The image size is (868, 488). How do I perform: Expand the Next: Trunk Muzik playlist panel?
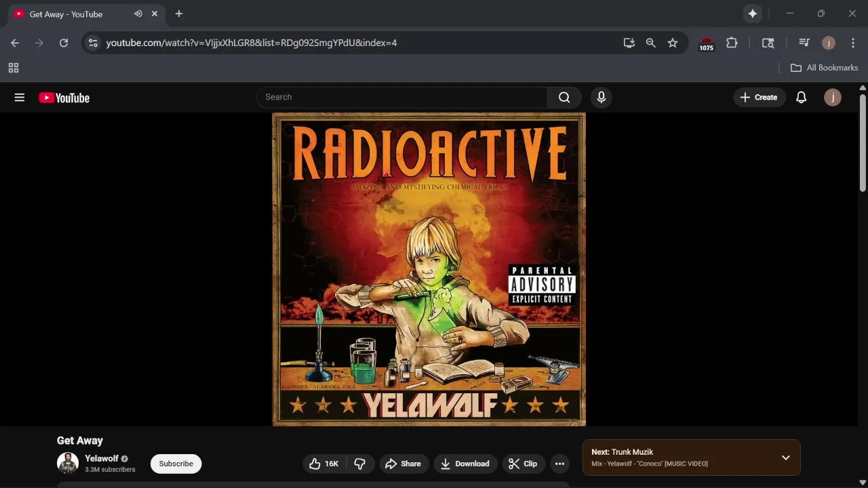click(x=785, y=457)
